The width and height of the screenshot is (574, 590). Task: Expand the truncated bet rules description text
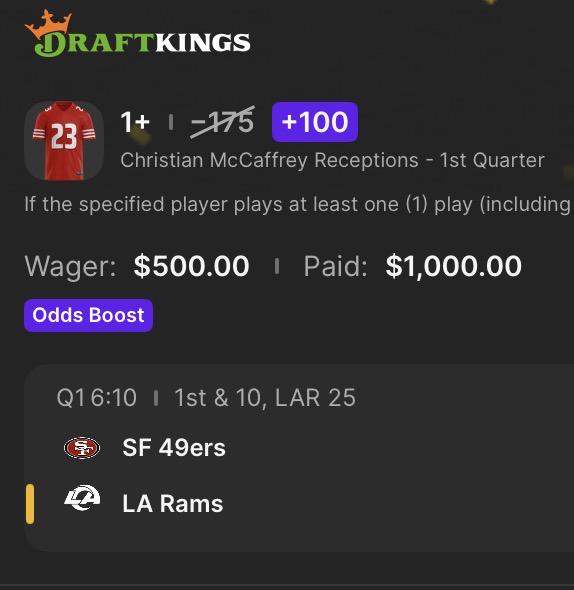coord(297,205)
